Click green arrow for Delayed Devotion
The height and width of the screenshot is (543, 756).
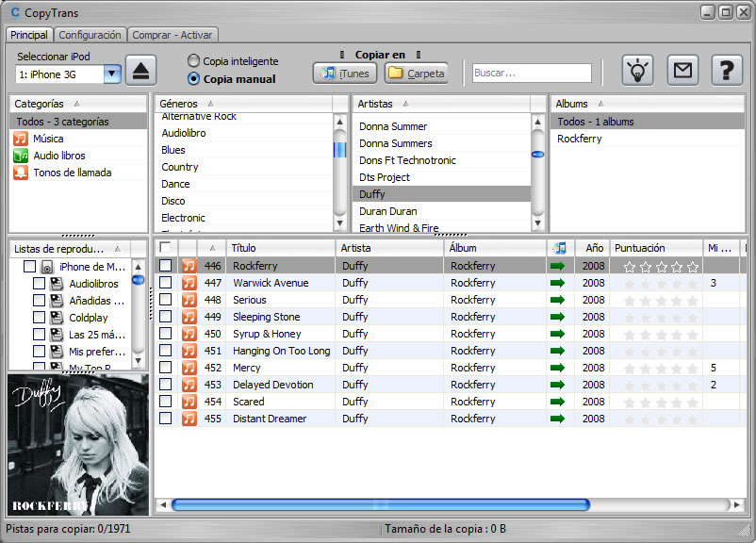tap(557, 385)
